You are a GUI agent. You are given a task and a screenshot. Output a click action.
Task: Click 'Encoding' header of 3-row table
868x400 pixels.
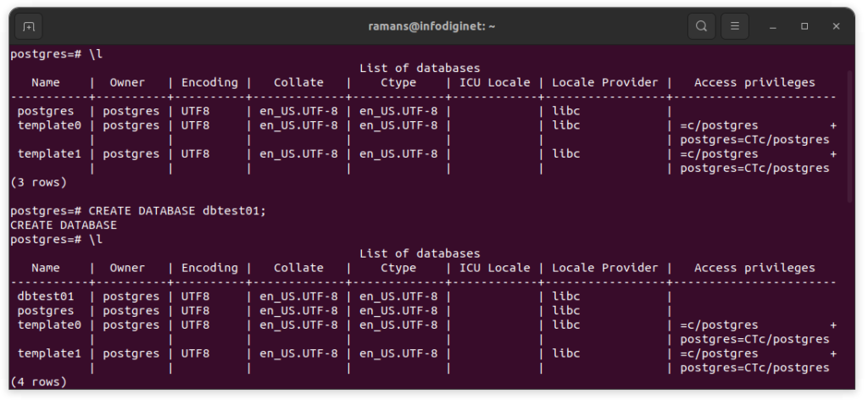coord(209,82)
